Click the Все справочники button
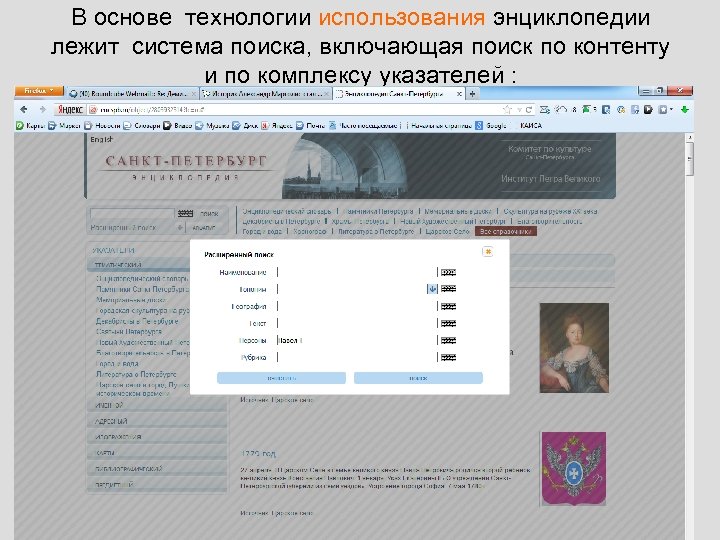The width and height of the screenshot is (720, 540). click(506, 231)
